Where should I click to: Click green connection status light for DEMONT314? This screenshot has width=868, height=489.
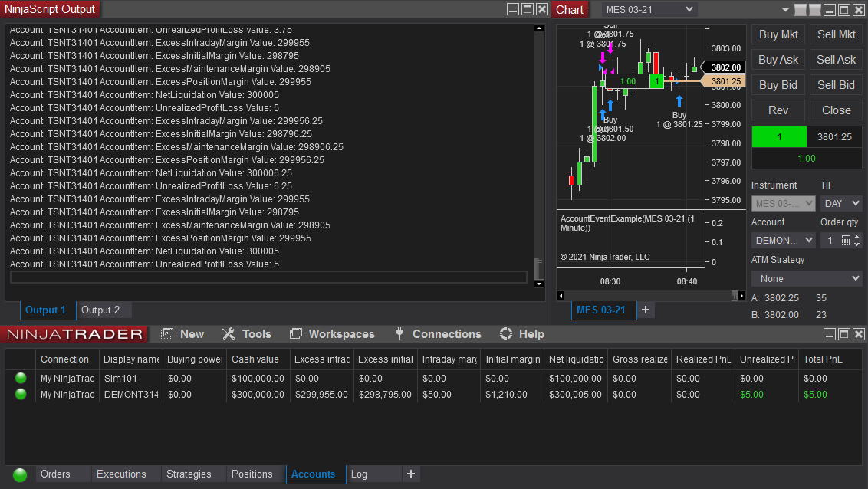(x=21, y=395)
